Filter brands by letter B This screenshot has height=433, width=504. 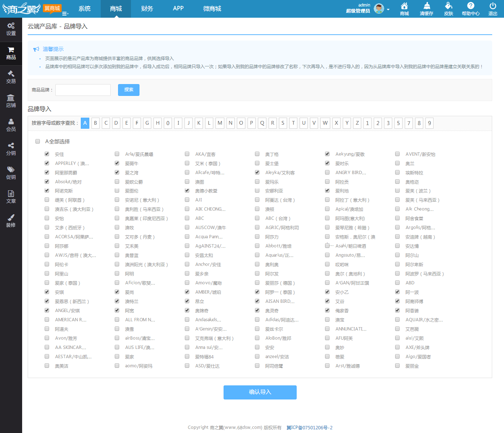[96, 123]
